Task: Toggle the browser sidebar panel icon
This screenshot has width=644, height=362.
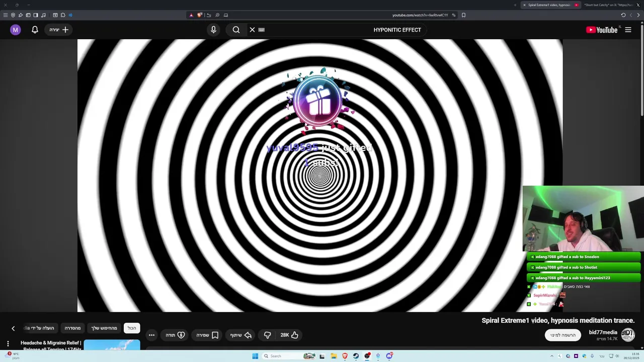Action: click(x=35, y=15)
